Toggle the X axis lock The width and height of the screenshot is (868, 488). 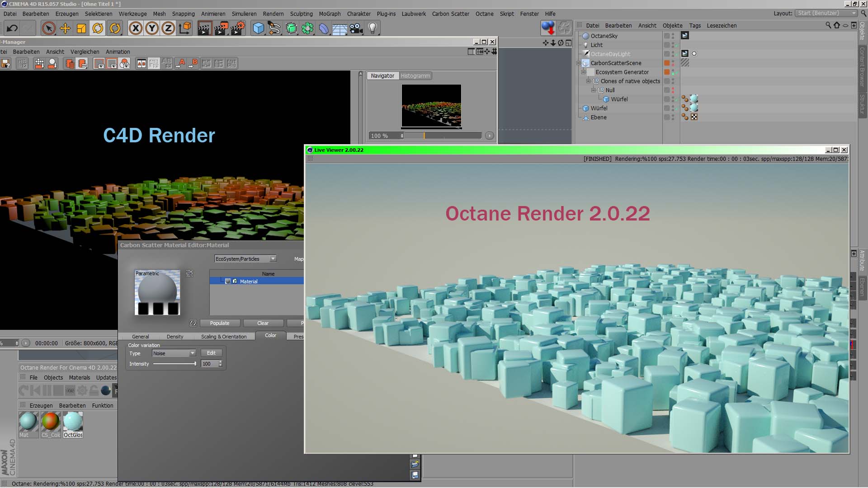pos(135,28)
